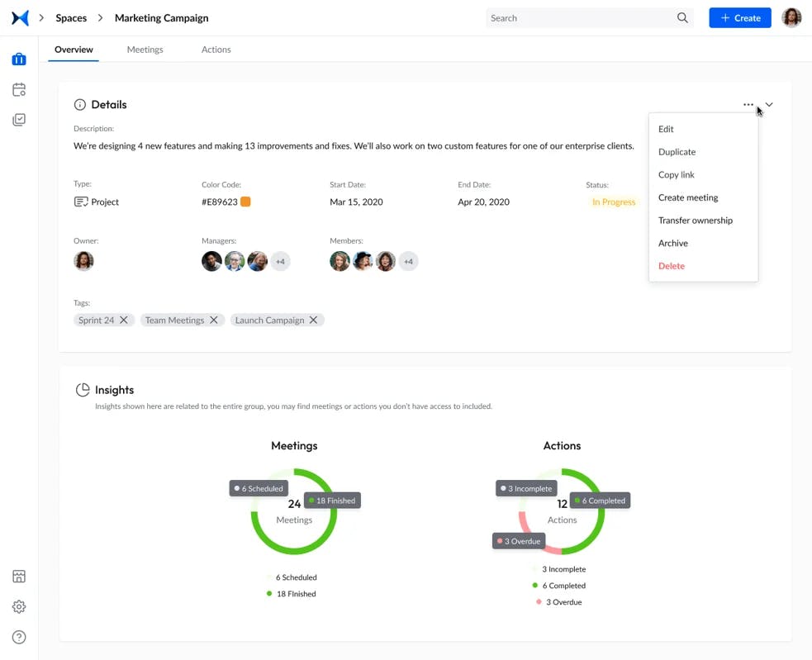Open the building icon above the settings gear
Image resolution: width=812 pixels, height=660 pixels.
pyautogui.click(x=19, y=577)
